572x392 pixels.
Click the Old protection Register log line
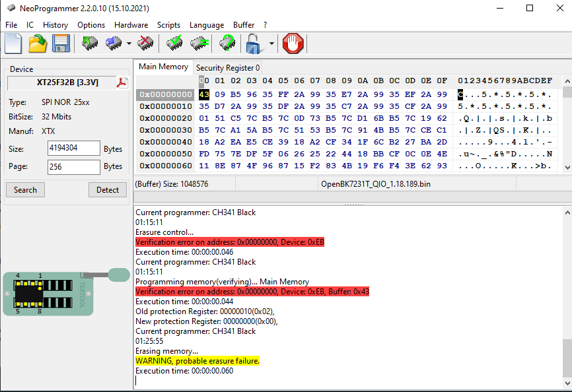coord(205,311)
